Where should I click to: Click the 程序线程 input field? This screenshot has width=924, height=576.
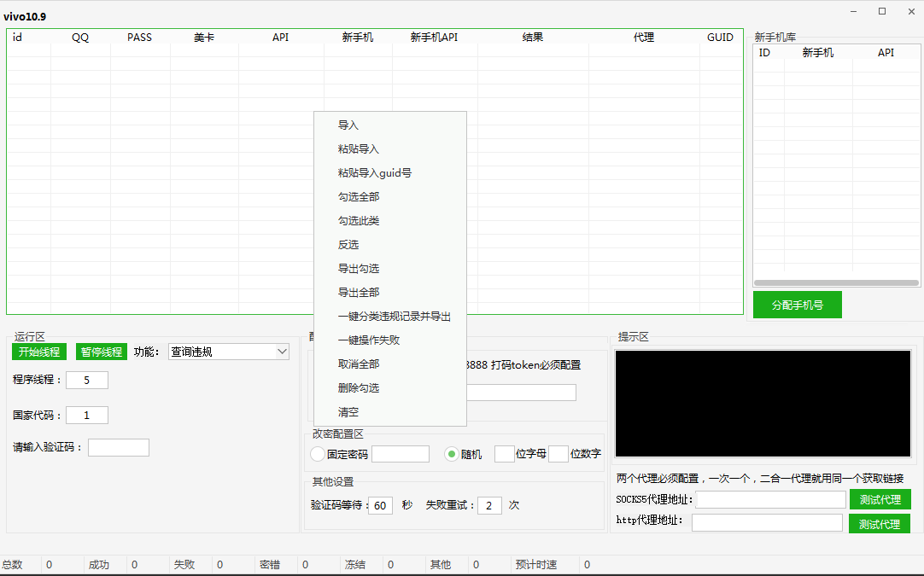(87, 380)
